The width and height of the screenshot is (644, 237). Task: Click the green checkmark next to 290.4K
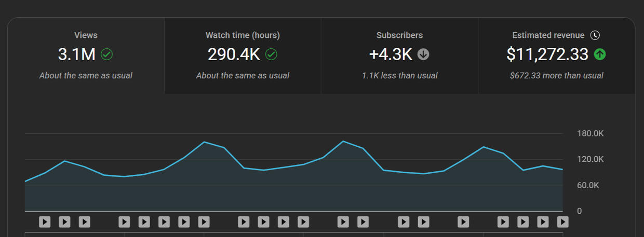(x=271, y=54)
